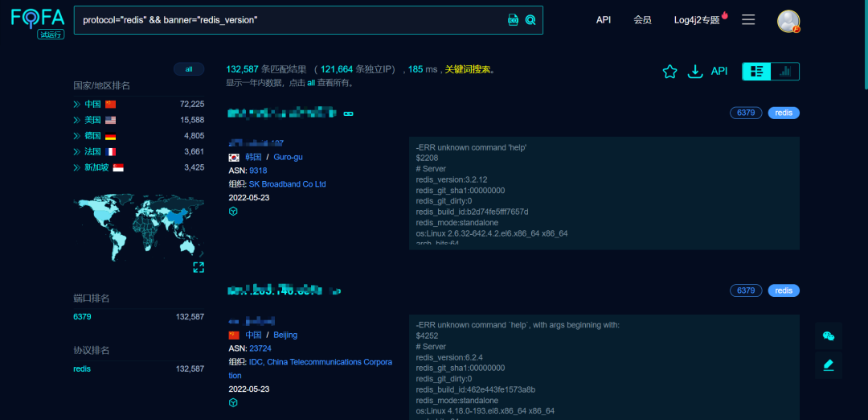Open the Guro-gu city link
Viewport: 868px width, 420px height.
click(x=288, y=158)
